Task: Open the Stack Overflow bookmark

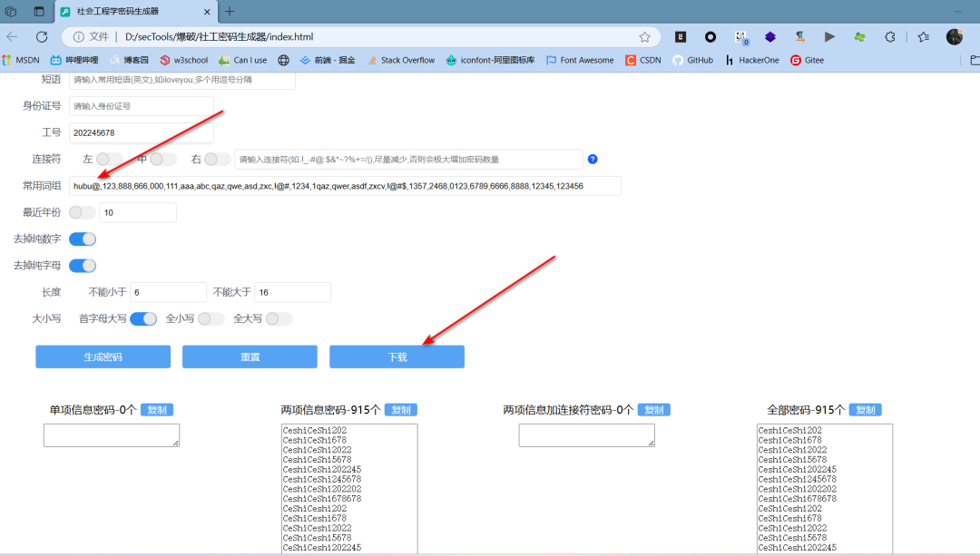Action: [401, 60]
